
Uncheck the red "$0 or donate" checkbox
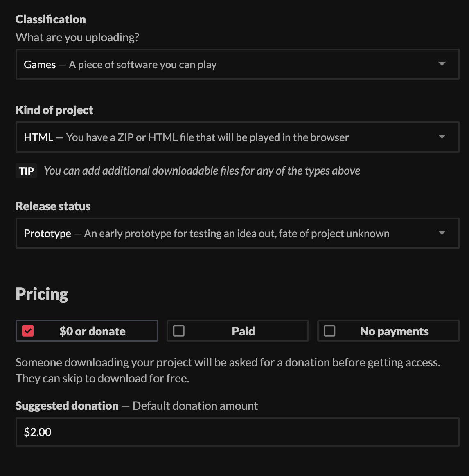pyautogui.click(x=28, y=331)
